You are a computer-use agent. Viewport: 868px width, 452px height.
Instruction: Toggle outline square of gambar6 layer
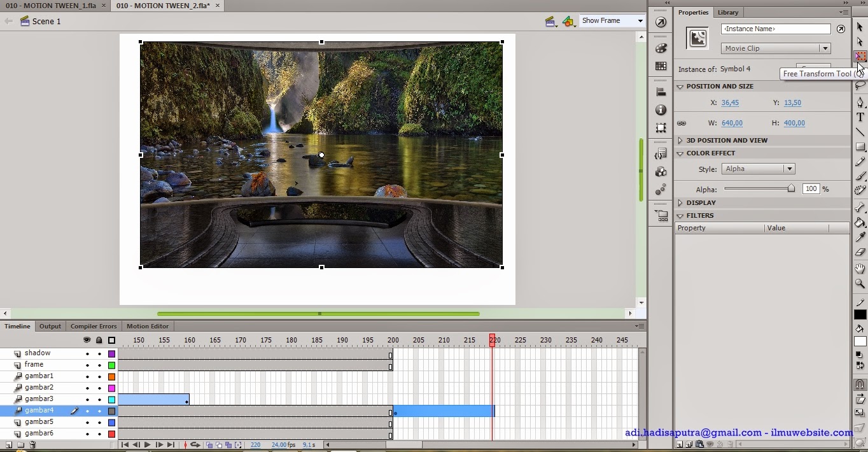pyautogui.click(x=111, y=434)
